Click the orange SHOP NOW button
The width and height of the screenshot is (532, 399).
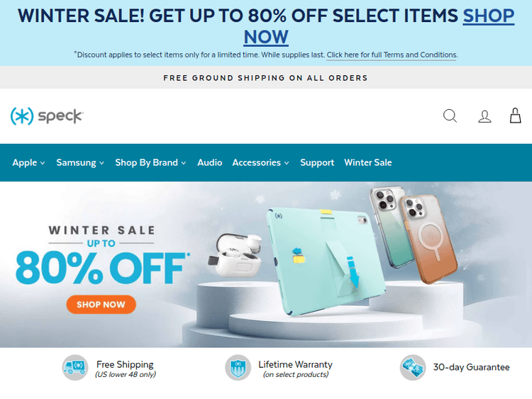point(101,305)
